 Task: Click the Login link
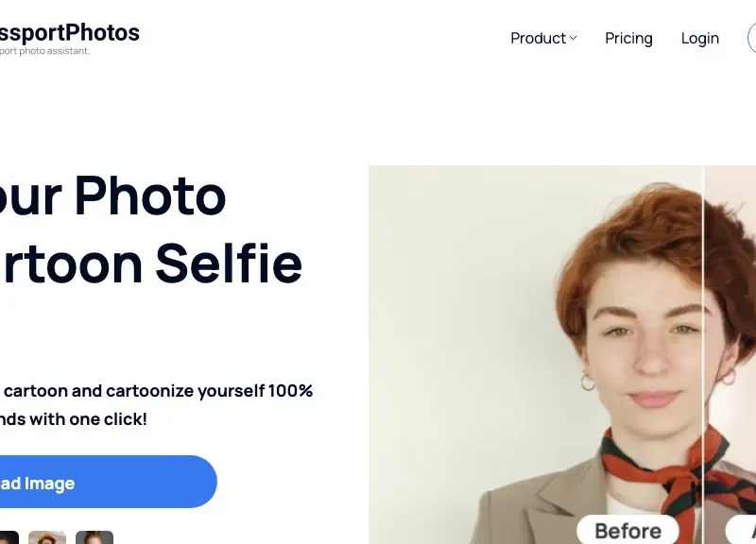coord(699,38)
